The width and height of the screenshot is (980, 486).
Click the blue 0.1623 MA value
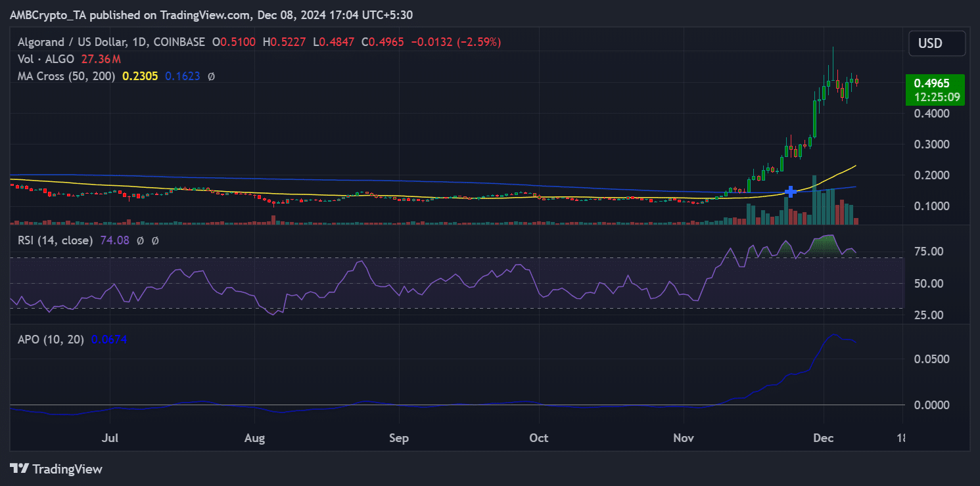pos(183,76)
